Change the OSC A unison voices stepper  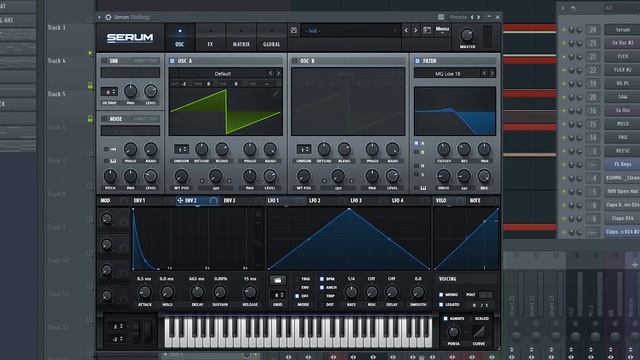(x=181, y=149)
